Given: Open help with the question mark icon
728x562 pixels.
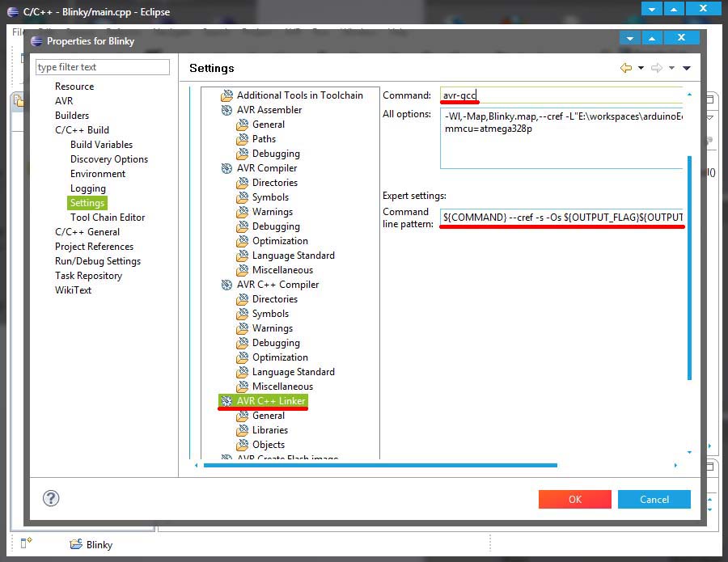Looking at the screenshot, I should [x=51, y=498].
